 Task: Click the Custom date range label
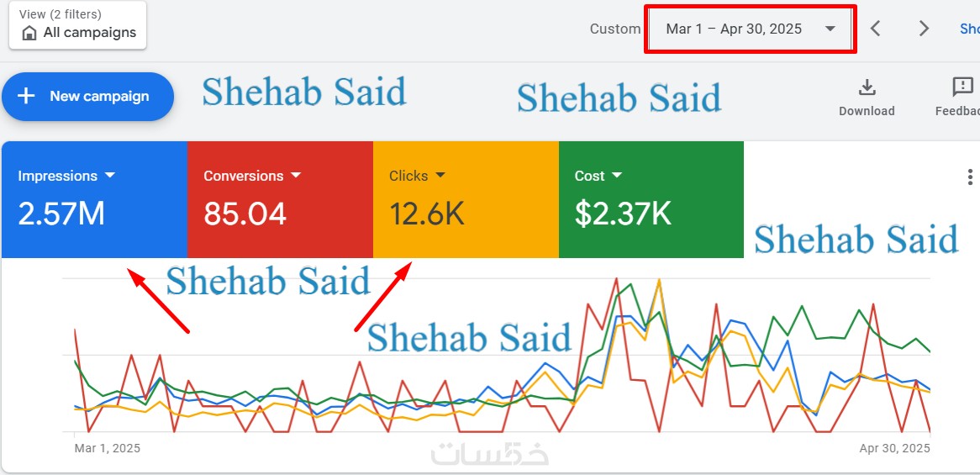[x=614, y=29]
